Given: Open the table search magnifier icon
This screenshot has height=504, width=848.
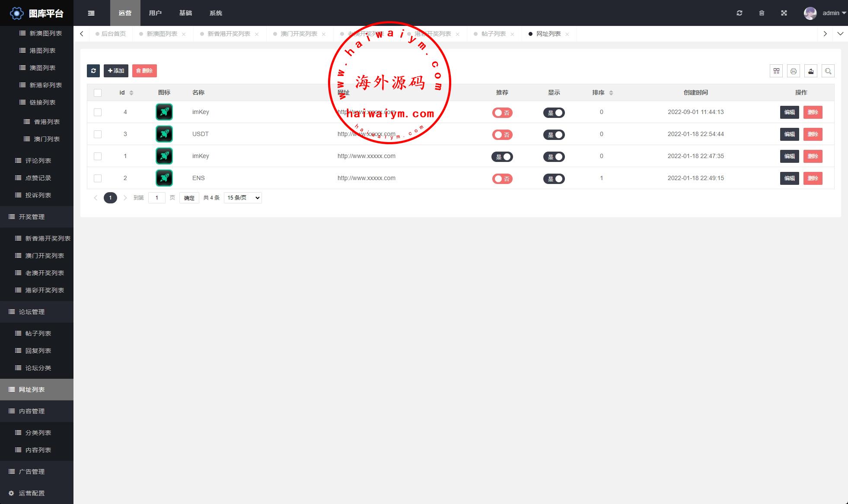Looking at the screenshot, I should click(x=828, y=71).
